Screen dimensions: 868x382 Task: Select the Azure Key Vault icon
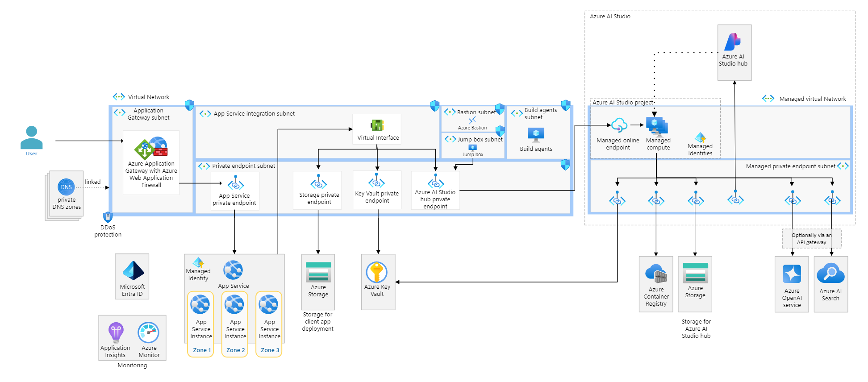[377, 272]
